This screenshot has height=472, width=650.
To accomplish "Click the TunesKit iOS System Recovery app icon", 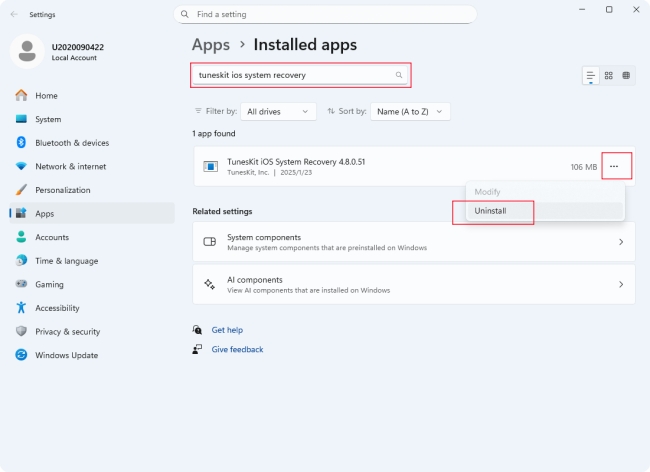I will (211, 167).
